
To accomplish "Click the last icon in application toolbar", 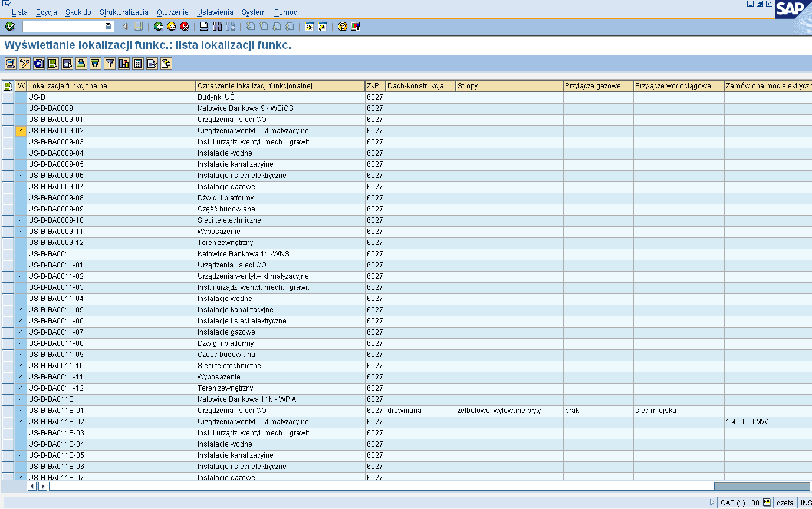I will (166, 64).
